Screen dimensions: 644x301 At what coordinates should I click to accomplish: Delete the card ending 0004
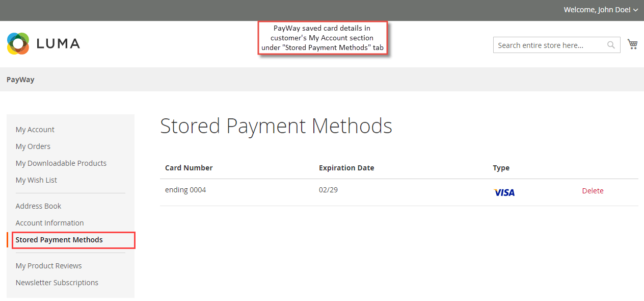593,190
